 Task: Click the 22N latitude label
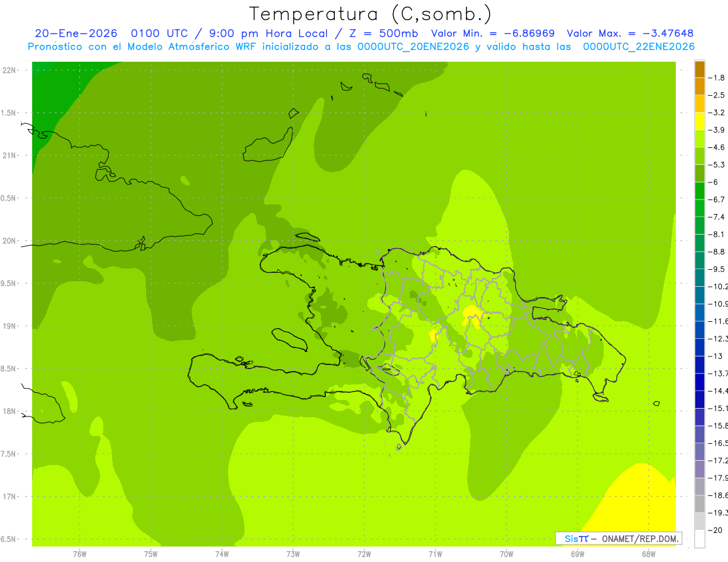click(x=9, y=70)
